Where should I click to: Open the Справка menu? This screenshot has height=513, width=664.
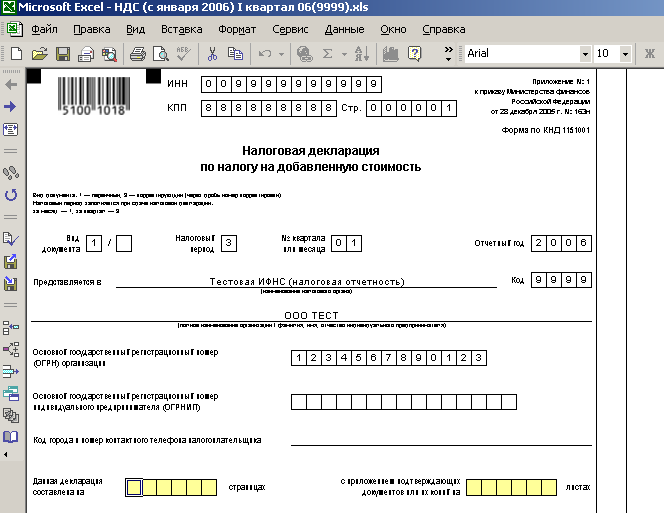pyautogui.click(x=443, y=29)
